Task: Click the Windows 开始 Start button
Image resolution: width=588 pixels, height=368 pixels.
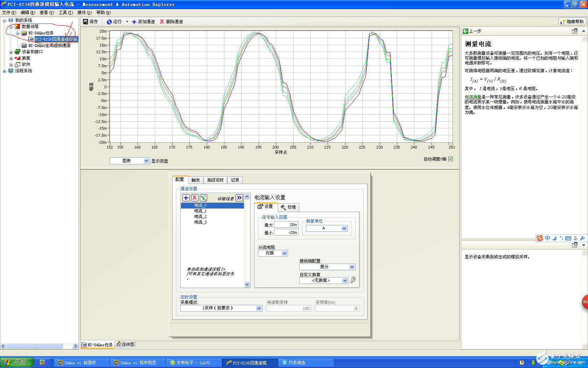Action: (x=17, y=362)
